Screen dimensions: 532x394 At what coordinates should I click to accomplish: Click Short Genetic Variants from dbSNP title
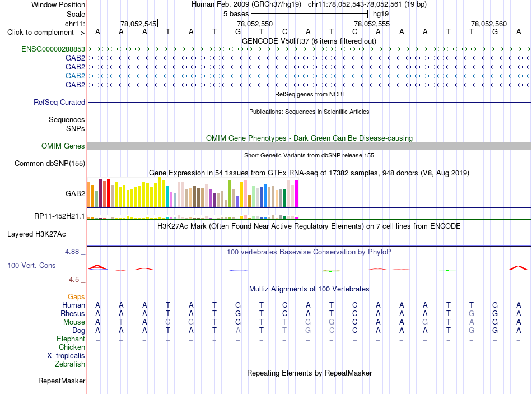[x=309, y=155]
